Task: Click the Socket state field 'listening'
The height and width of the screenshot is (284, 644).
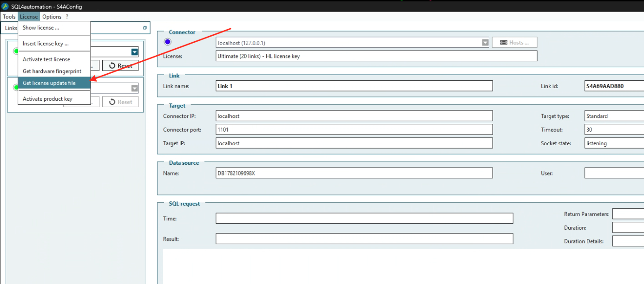Action: pyautogui.click(x=614, y=143)
